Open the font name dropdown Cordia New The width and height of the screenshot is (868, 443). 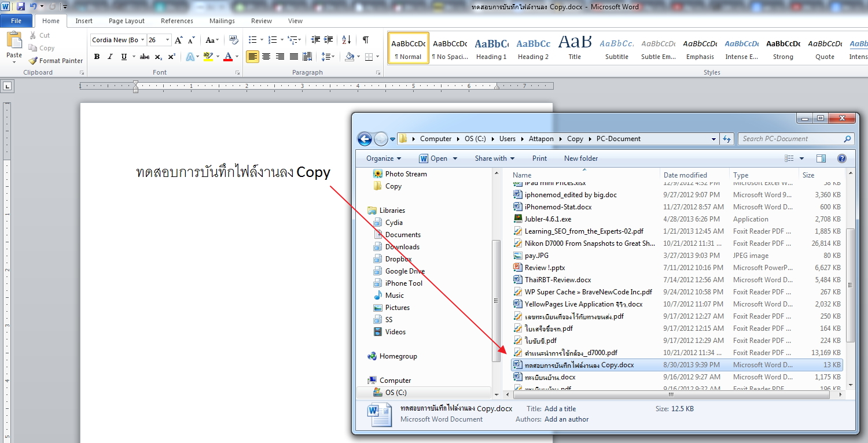click(x=142, y=40)
